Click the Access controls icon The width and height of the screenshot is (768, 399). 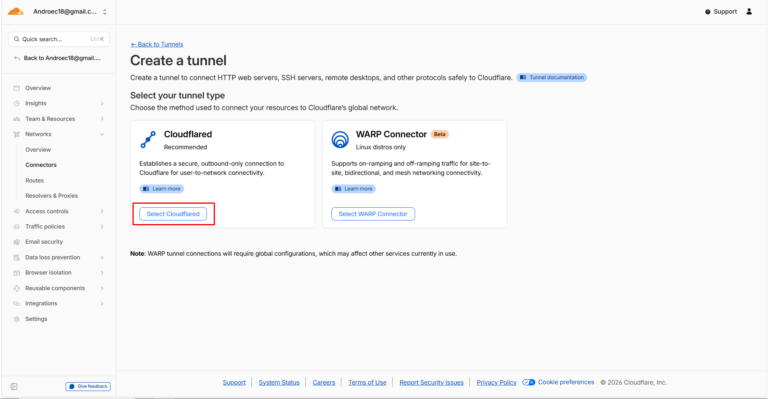point(17,211)
